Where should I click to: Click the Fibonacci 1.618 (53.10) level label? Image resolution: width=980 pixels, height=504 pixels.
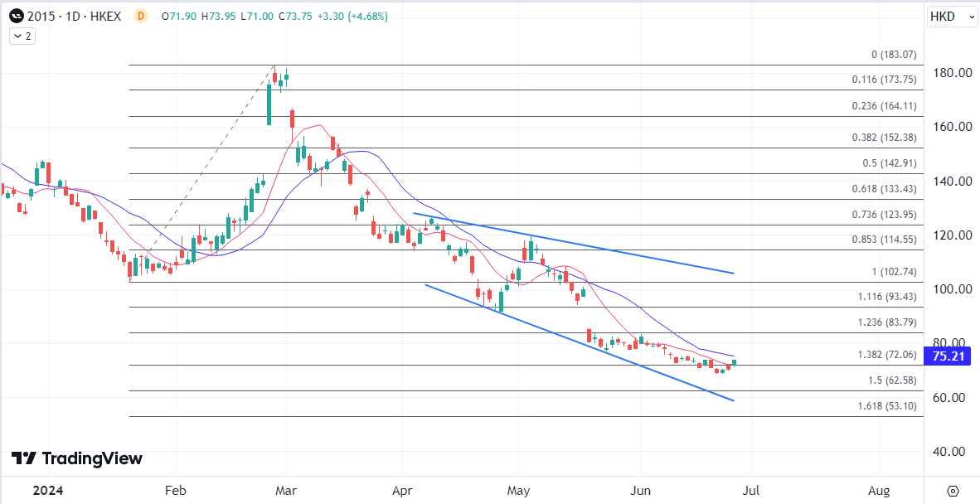(x=887, y=406)
